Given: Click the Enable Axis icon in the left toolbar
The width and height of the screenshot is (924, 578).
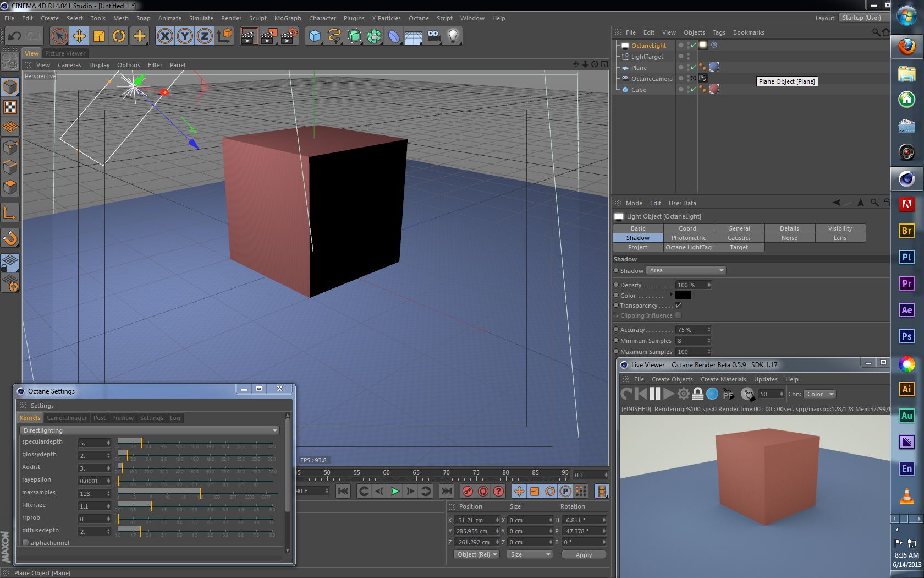Looking at the screenshot, I should [10, 212].
